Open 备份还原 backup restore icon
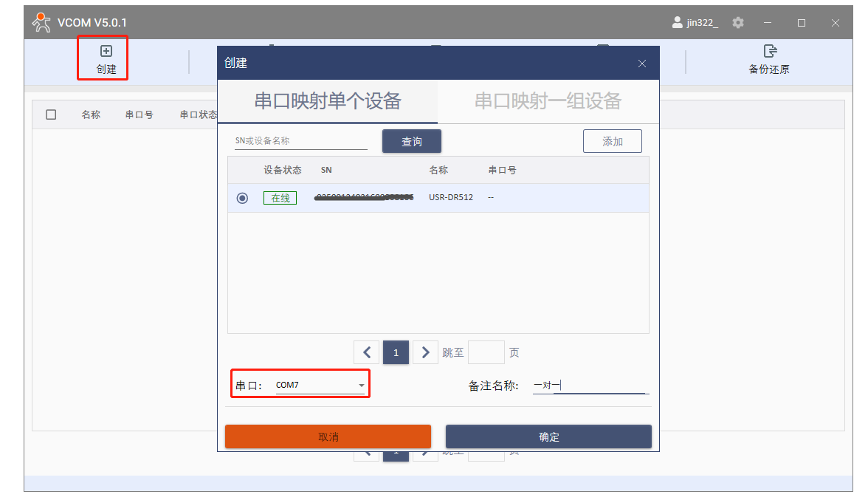Viewport: 868px width, 500px height. (x=769, y=52)
